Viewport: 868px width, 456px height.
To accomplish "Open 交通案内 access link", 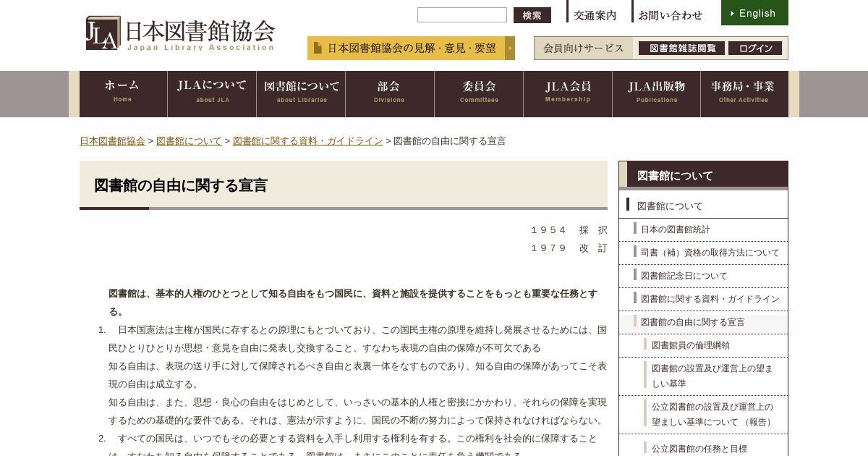I will pyautogui.click(x=595, y=14).
